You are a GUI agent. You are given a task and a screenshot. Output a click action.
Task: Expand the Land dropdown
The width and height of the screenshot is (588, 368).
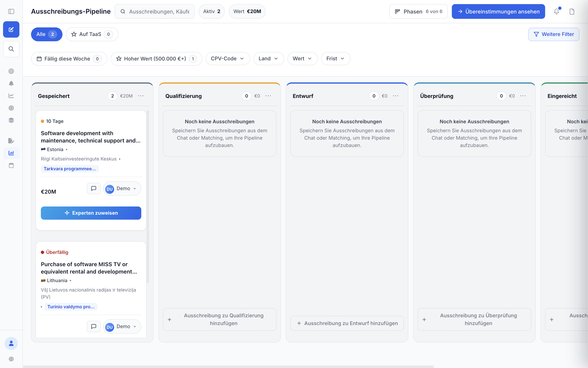(268, 59)
